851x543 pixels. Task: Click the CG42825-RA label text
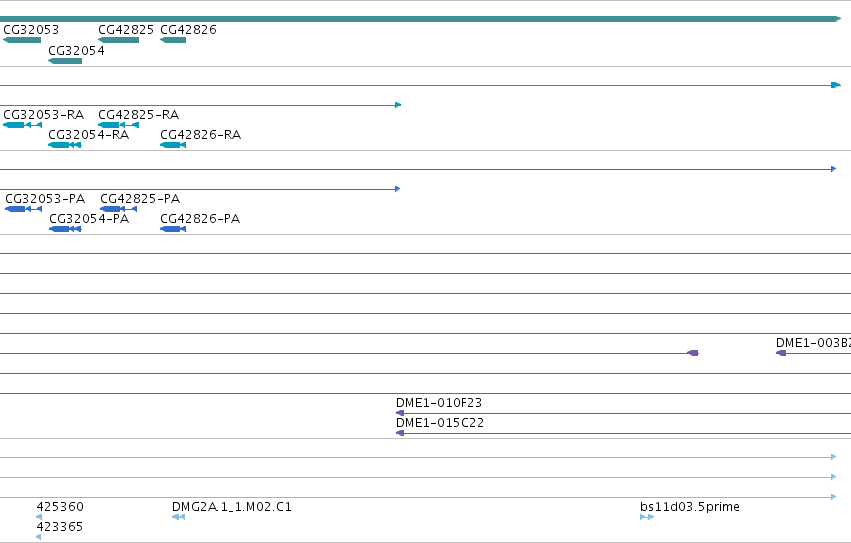[138, 115]
